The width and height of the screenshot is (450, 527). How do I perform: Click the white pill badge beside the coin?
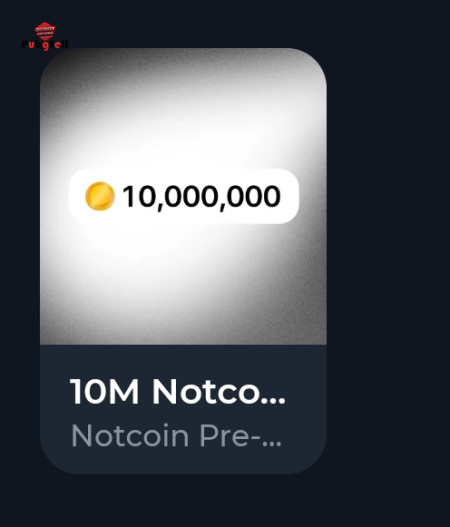[x=184, y=196]
